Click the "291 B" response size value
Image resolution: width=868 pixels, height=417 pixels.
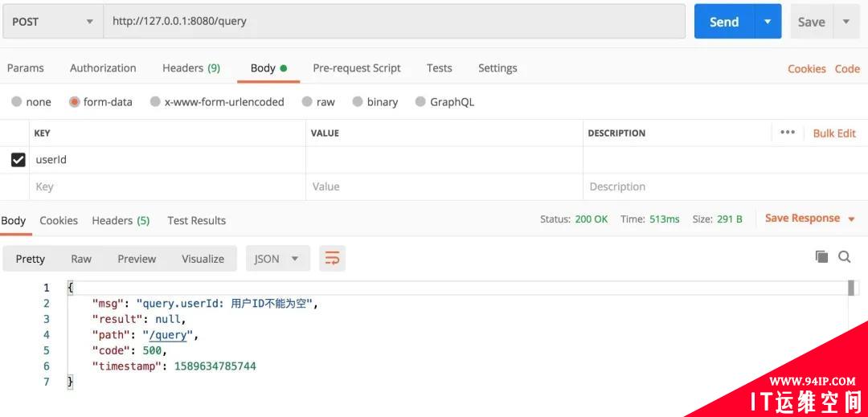pos(730,219)
